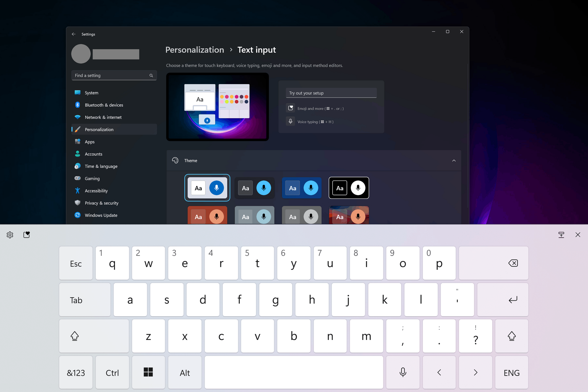The width and height of the screenshot is (588, 392).
Task: Select the plain gray keyboard theme
Action: [x=302, y=215]
